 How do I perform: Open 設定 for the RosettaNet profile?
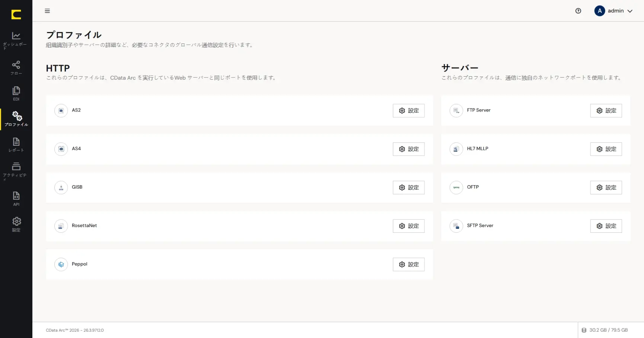(408, 226)
